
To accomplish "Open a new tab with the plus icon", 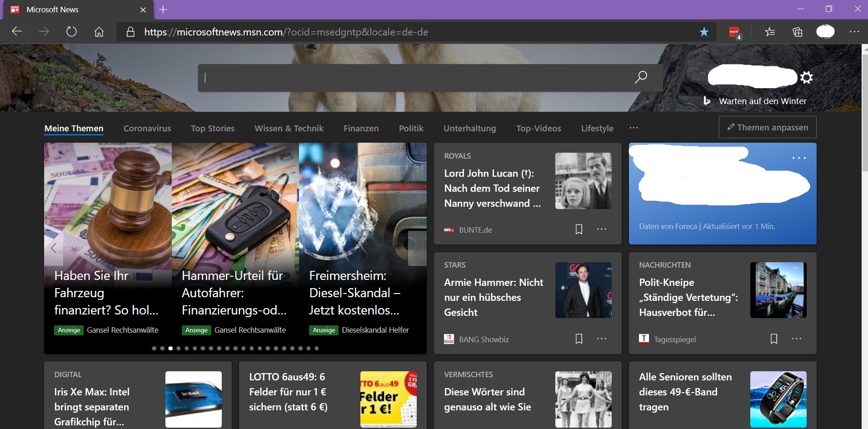I will pyautogui.click(x=163, y=10).
